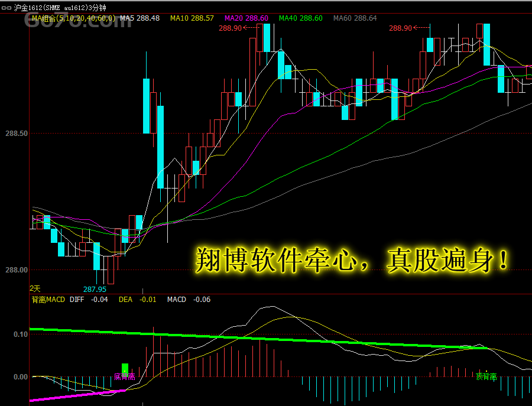Select the MA10 288.57 readout
Screen dimensions: 532x406
[x=192, y=18]
